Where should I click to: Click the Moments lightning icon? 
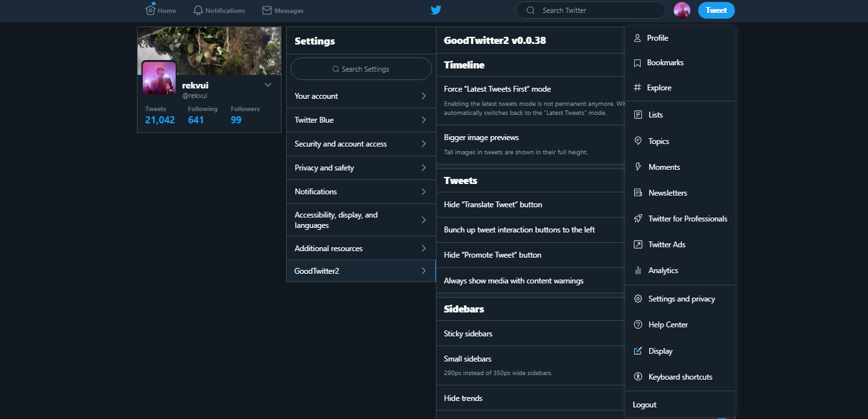click(x=637, y=167)
